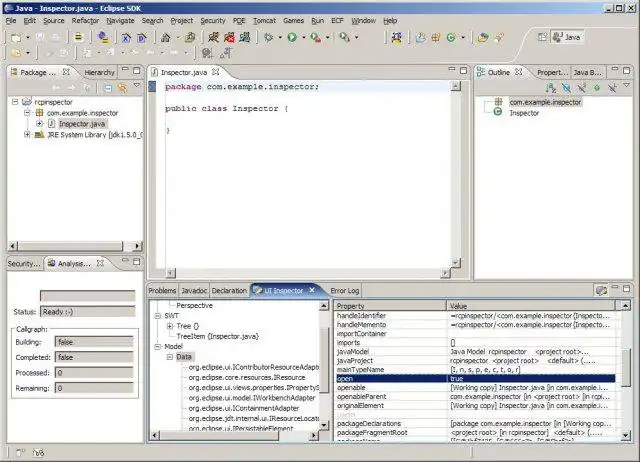The height and width of the screenshot is (462, 640).
Task: Open the Refactor menu
Action: (x=85, y=20)
